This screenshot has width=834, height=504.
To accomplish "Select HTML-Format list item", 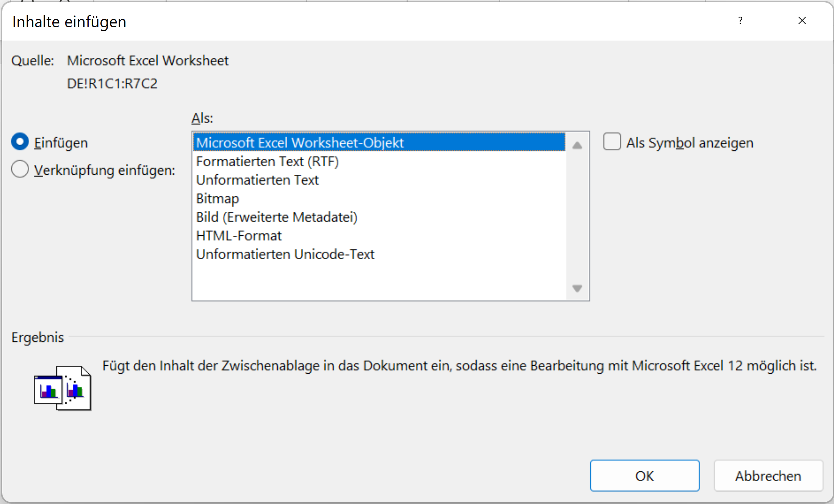I will click(379, 236).
